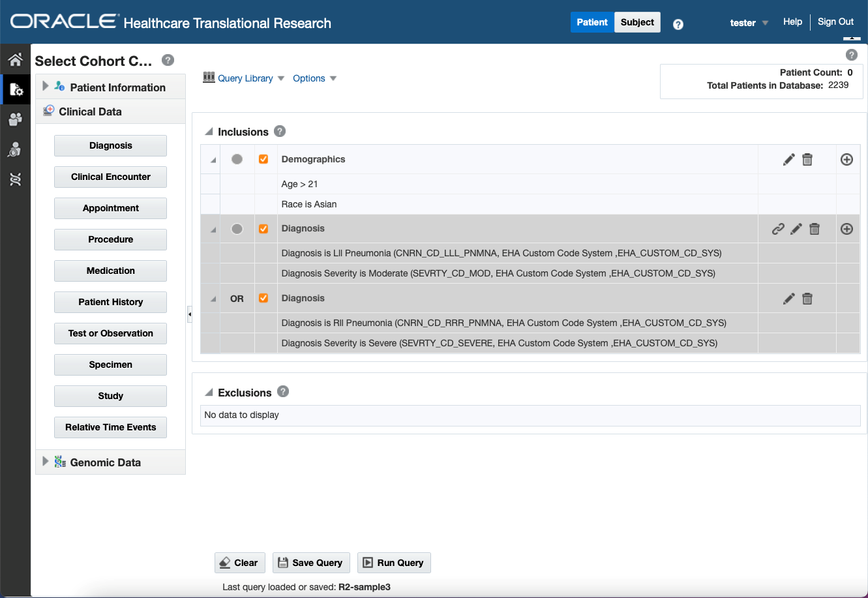
Task: Open the patient viewer magnifier icon
Action: tap(16, 149)
